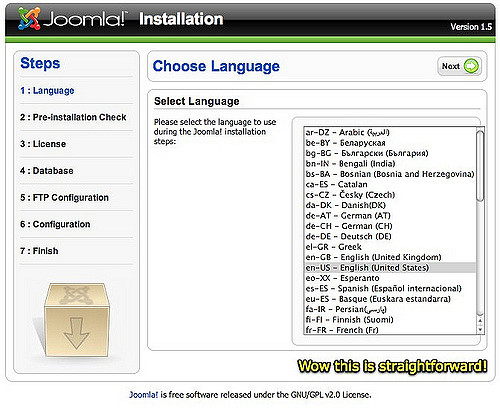Open step 3 : License

click(43, 144)
